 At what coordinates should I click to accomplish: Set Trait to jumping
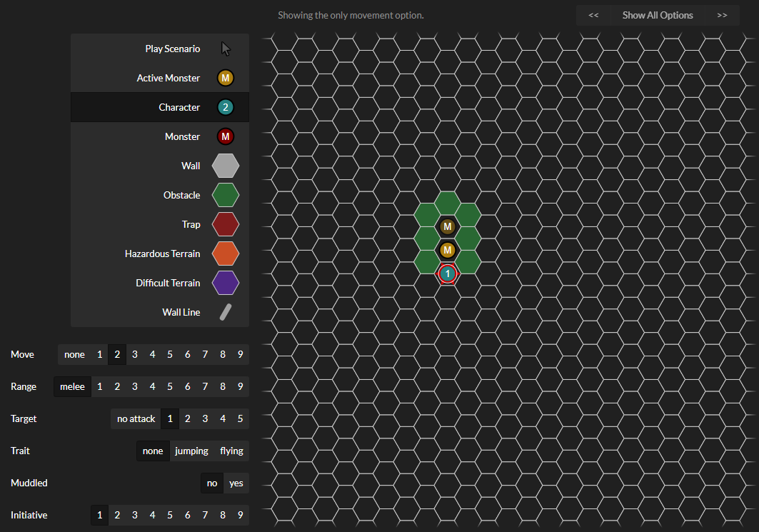point(191,451)
